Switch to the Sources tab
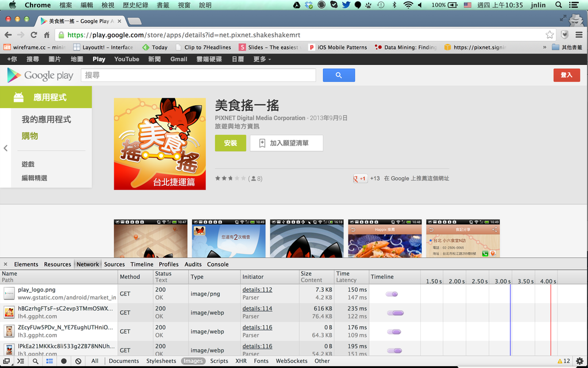This screenshot has width=588, height=368. click(114, 264)
